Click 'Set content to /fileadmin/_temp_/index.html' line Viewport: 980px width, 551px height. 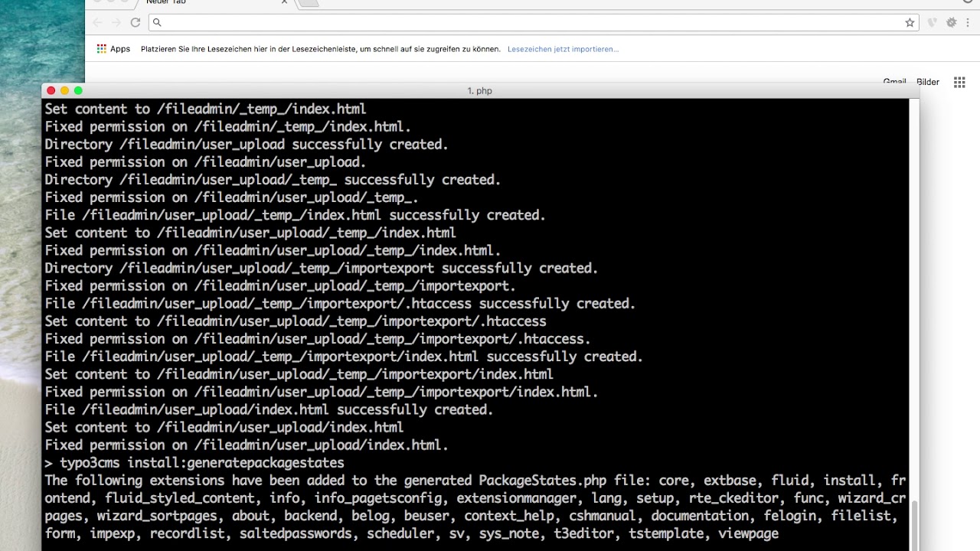(205, 109)
